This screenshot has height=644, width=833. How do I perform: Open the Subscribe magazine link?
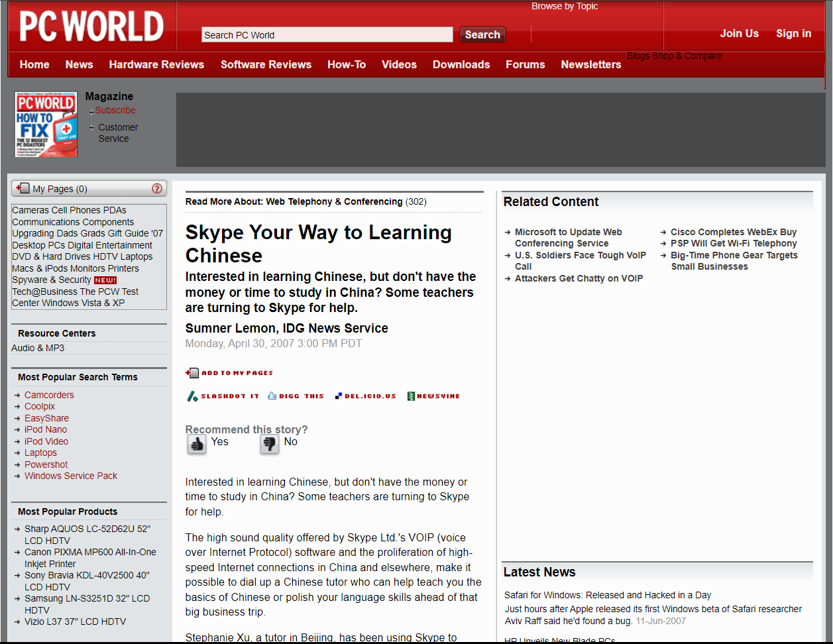click(115, 110)
